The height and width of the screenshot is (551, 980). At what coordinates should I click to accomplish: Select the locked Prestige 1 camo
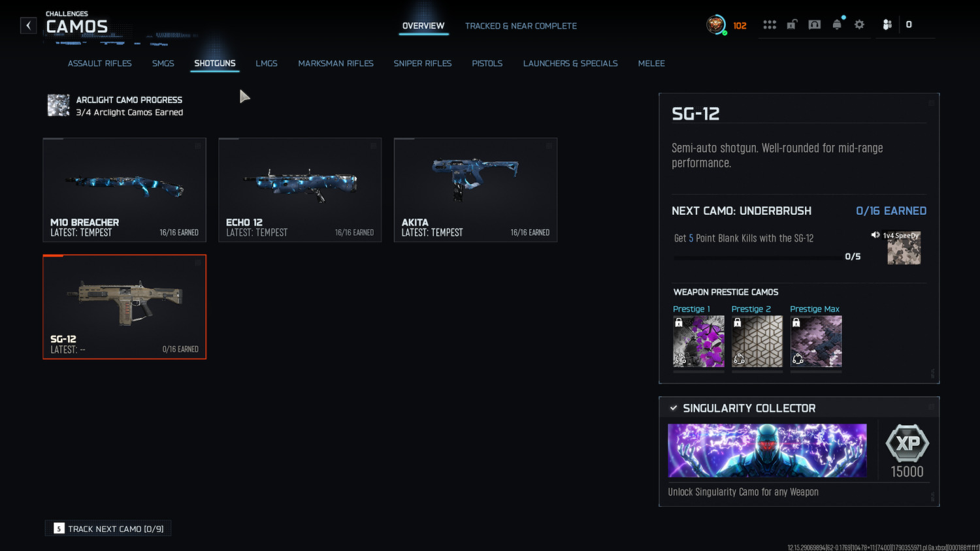point(698,341)
